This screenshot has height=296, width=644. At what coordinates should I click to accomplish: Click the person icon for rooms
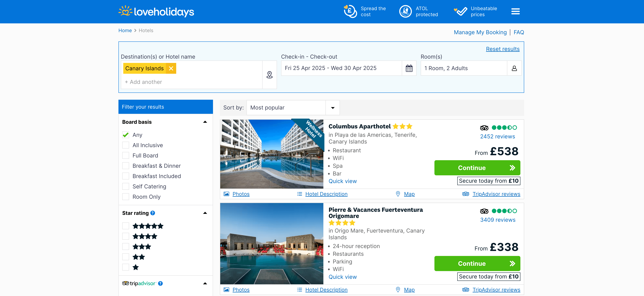[514, 68]
